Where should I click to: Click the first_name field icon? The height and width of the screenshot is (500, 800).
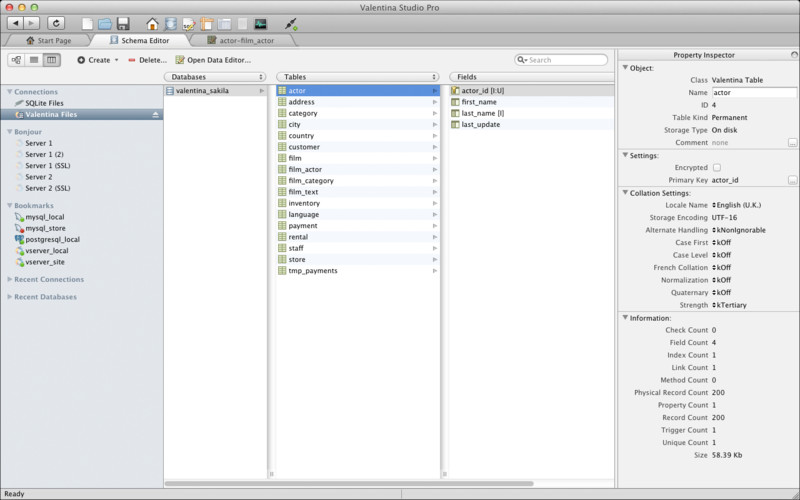pyautogui.click(x=455, y=102)
